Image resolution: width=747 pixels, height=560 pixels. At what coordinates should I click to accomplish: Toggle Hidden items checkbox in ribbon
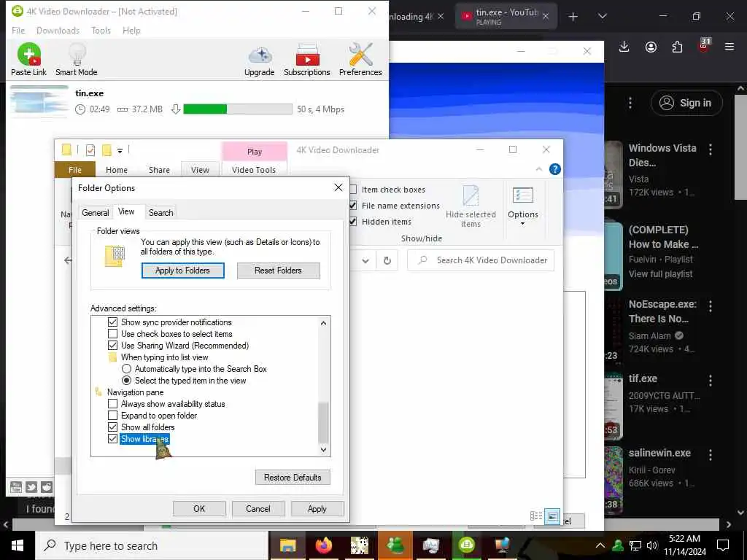[x=353, y=222]
